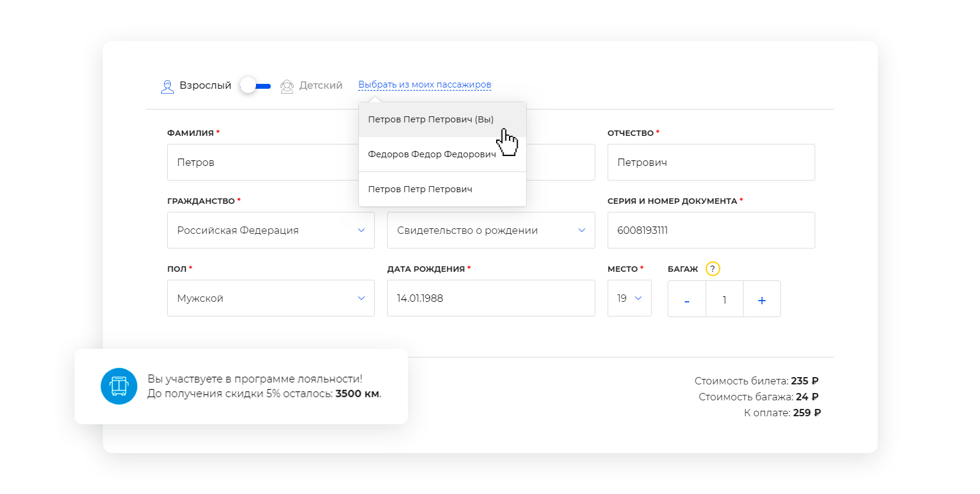
Task: Click the baggage quantity value field
Action: coord(725,299)
